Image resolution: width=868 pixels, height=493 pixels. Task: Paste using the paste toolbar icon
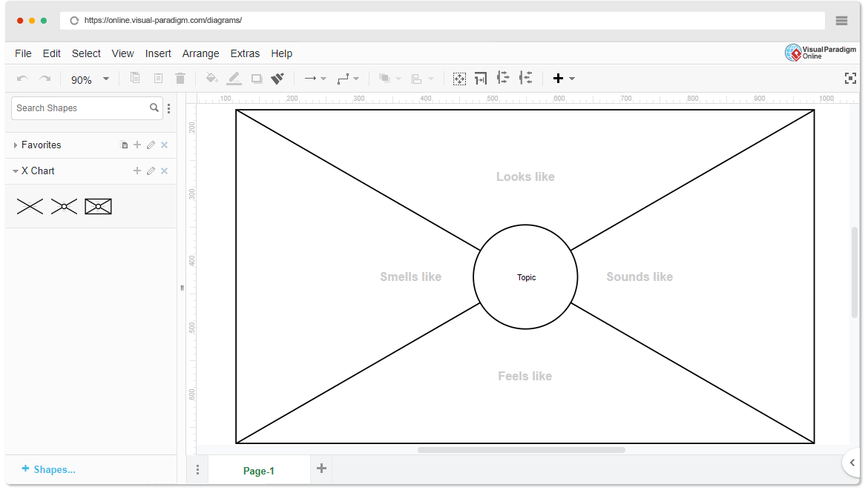[x=158, y=78]
